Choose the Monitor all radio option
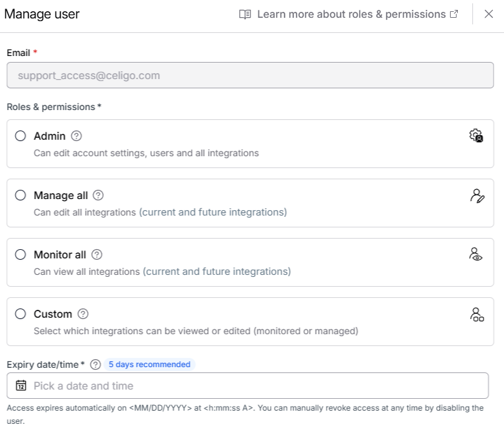 click(20, 255)
